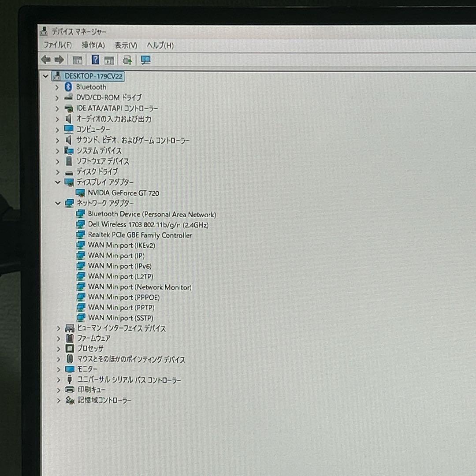
Task: Click the computer icon next to DESKTOP-179CV22
Action: [x=56, y=76]
